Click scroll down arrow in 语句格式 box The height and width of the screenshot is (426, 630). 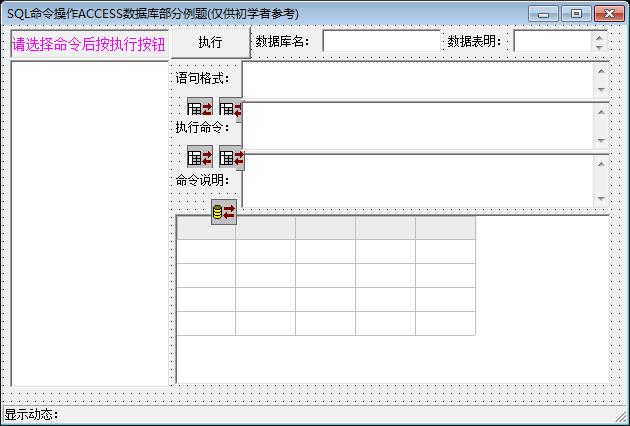coord(601,90)
